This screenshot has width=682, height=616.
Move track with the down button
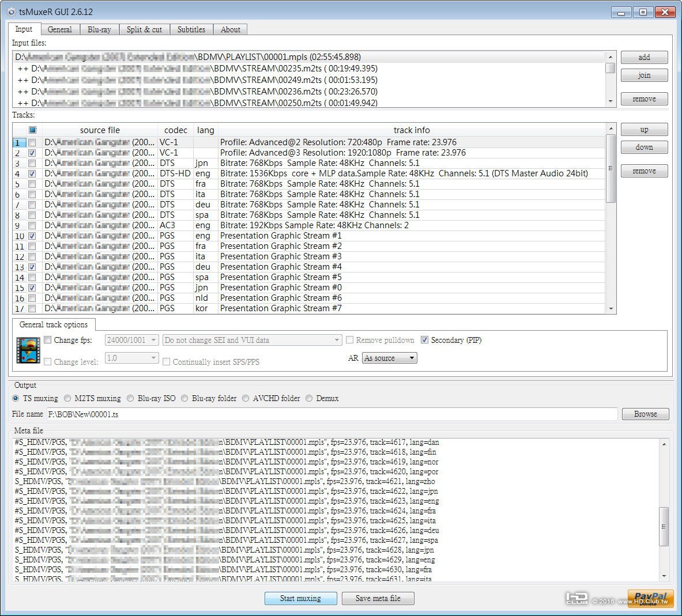pyautogui.click(x=644, y=148)
